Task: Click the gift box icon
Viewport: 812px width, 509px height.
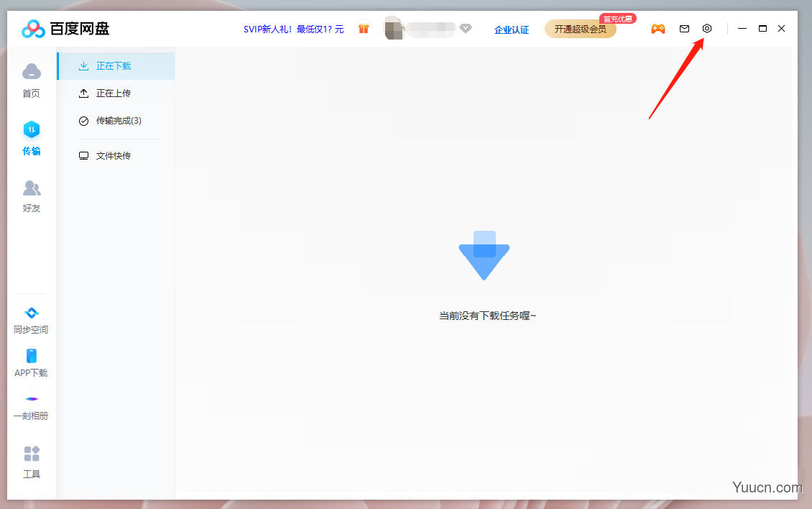Action: click(x=364, y=29)
